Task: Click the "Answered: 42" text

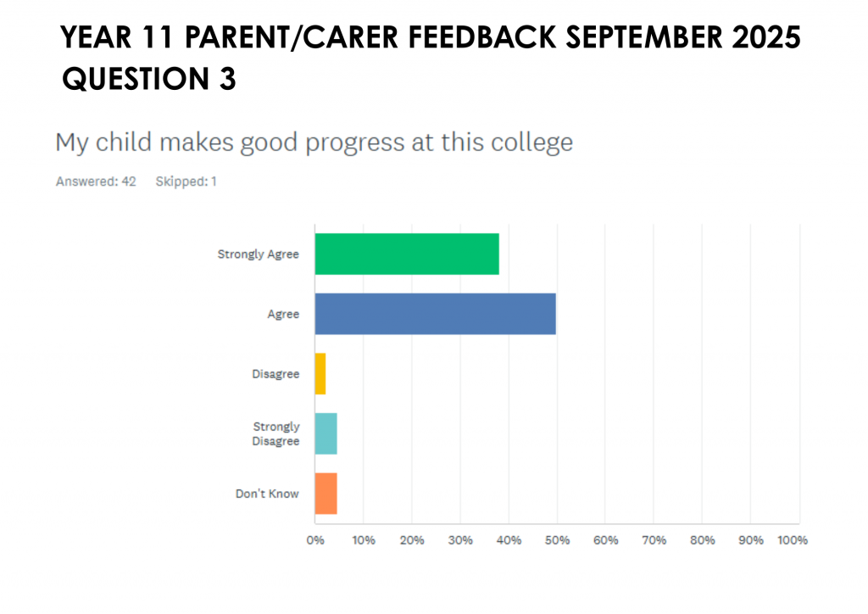Action: tap(96, 181)
